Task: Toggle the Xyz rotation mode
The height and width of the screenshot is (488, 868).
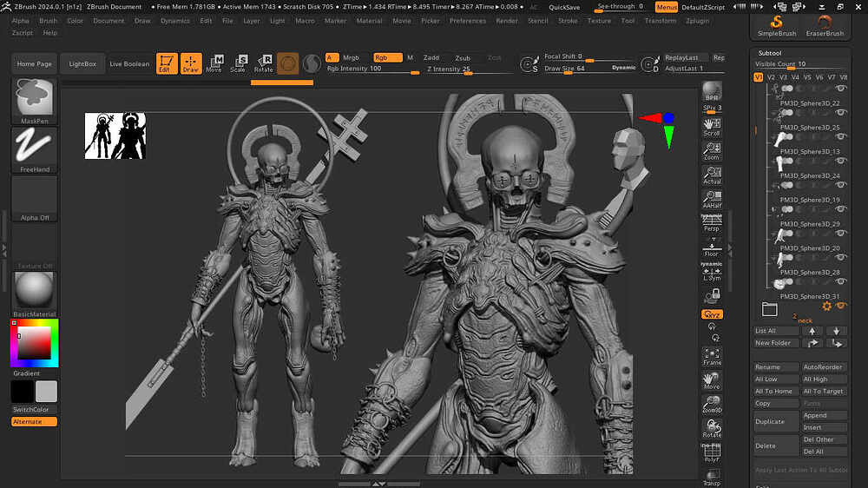Action: [712, 314]
